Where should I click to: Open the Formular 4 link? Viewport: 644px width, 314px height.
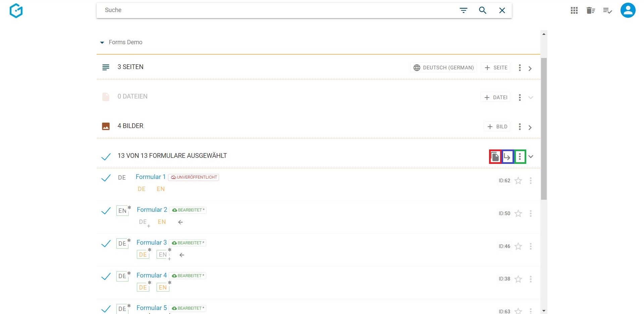point(152,275)
